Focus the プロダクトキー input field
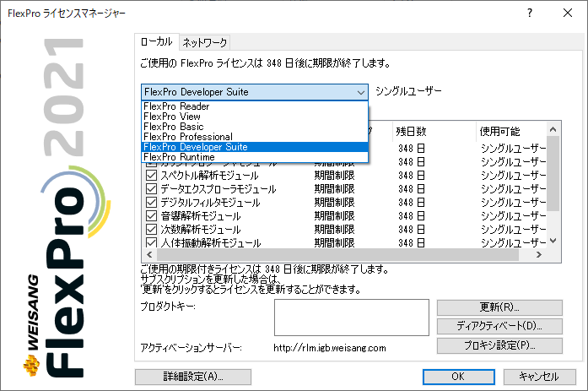Viewport: 588px width, 391px height. [x=352, y=318]
